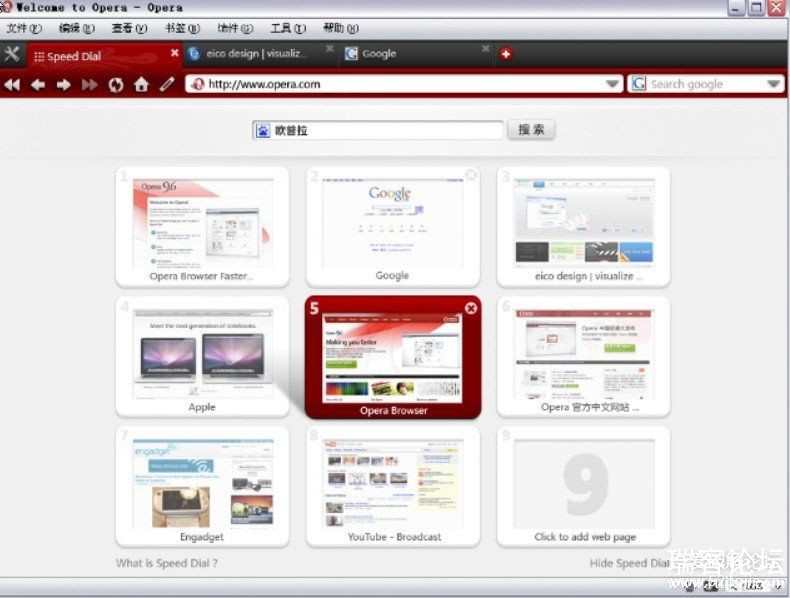This screenshot has width=790, height=598.
Task: Open the Opera Browser Faster speed dial thumbnail
Action: (203, 227)
